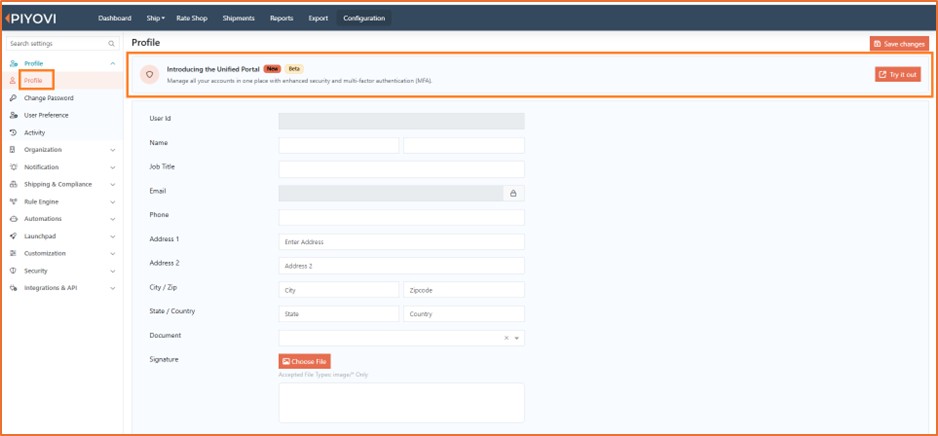Click the Country input field
The height and width of the screenshot is (436, 938).
coord(464,314)
